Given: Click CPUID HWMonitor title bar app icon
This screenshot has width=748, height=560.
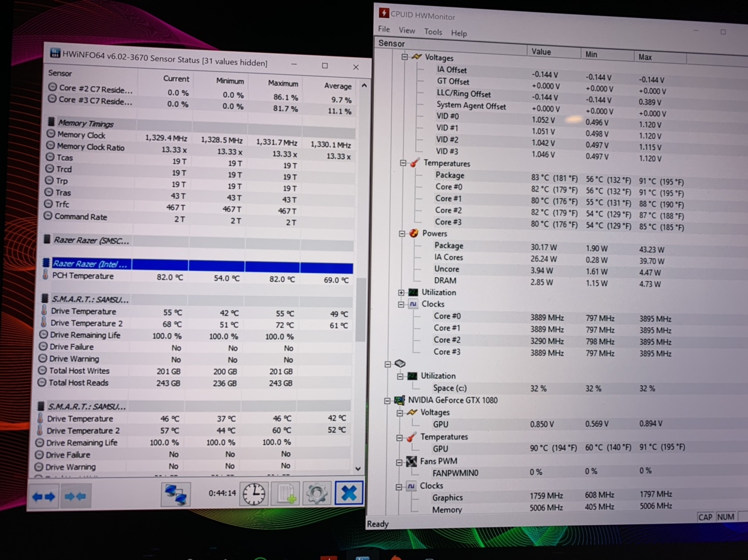Looking at the screenshot, I should [x=384, y=13].
